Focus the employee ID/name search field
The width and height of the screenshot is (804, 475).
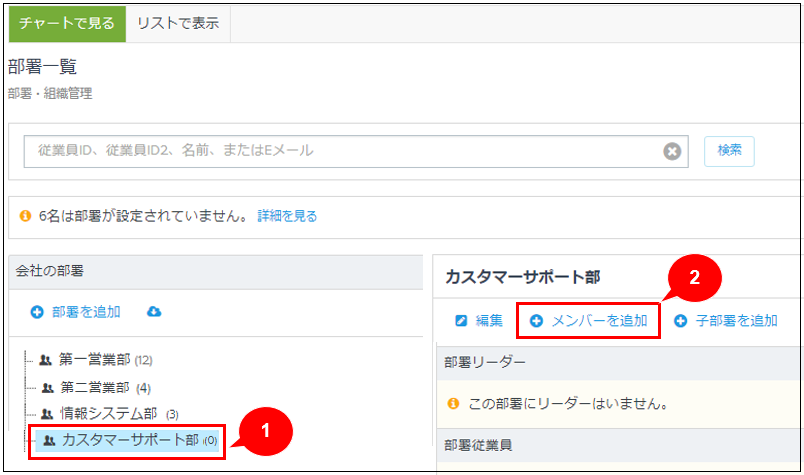coord(340,151)
